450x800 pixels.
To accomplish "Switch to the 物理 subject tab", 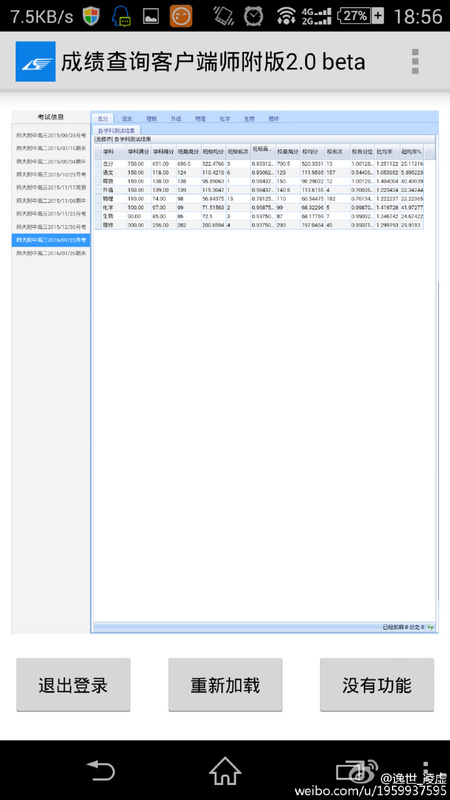I will 200,118.
